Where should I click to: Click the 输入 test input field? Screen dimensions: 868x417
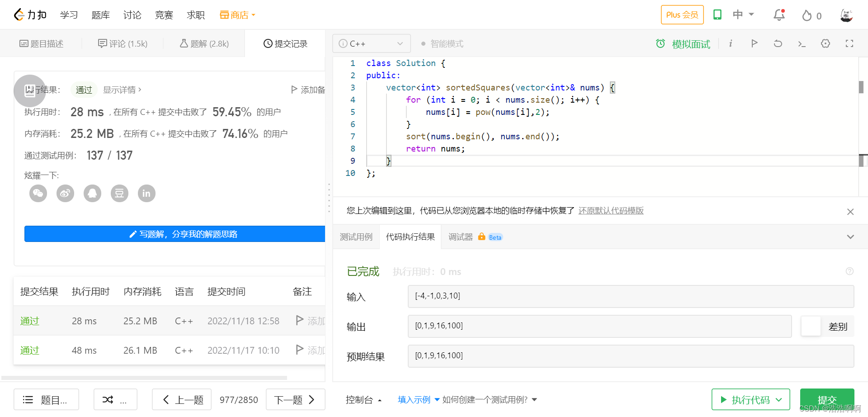click(x=631, y=296)
